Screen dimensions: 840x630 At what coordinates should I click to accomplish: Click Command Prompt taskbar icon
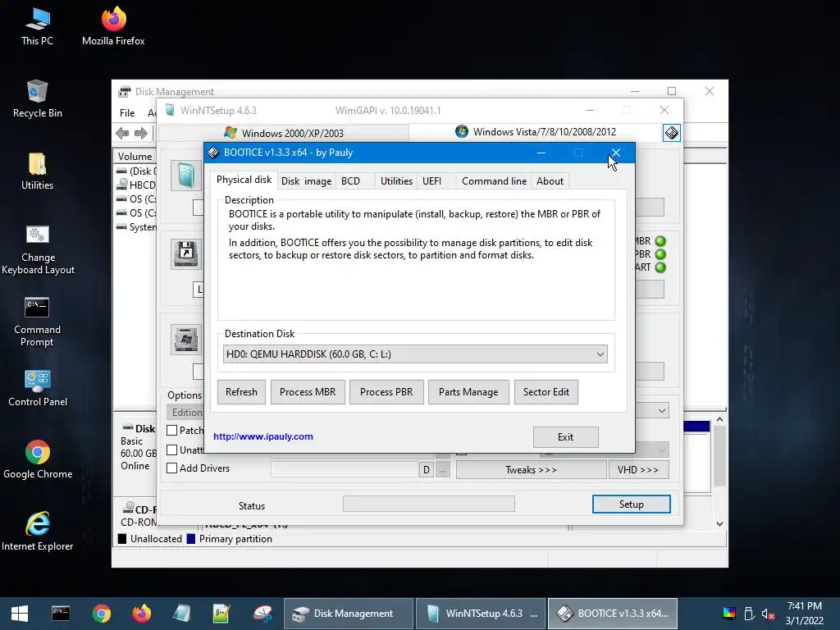[x=61, y=614]
